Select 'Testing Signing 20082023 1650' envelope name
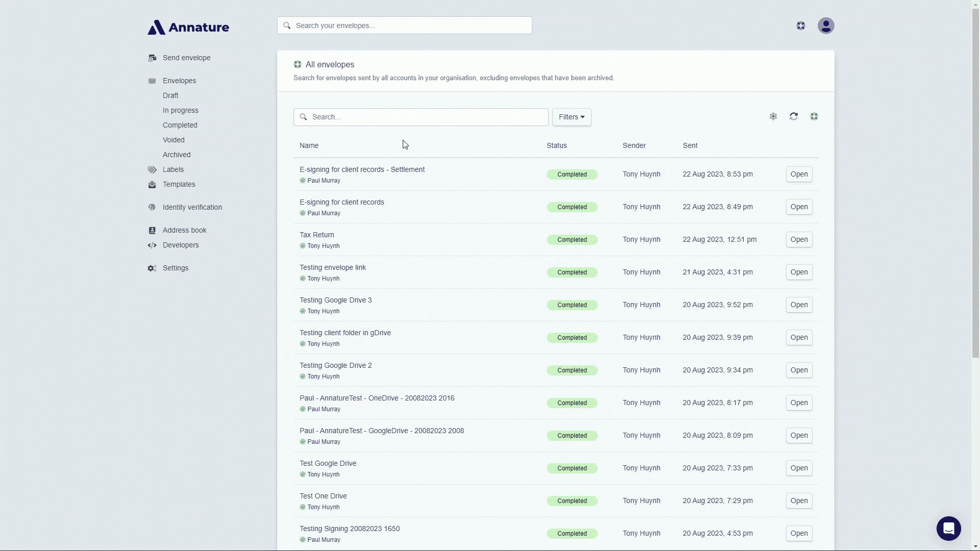 pos(350,529)
